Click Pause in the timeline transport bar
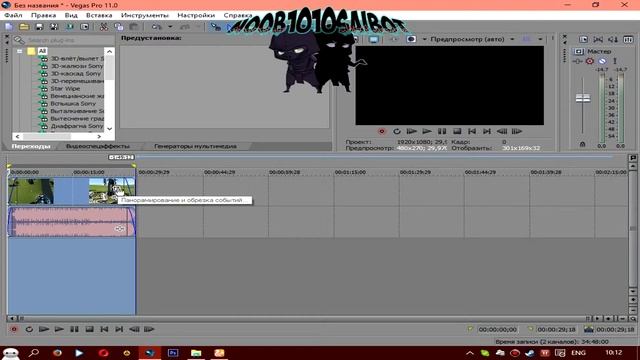Viewport: 640px width, 360px height. tap(74, 329)
